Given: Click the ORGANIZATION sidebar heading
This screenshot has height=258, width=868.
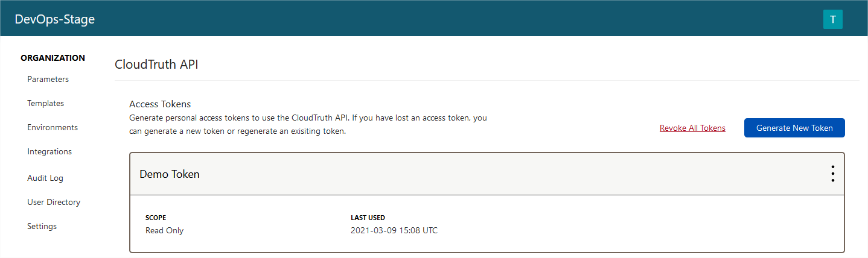Looking at the screenshot, I should pyautogui.click(x=53, y=58).
